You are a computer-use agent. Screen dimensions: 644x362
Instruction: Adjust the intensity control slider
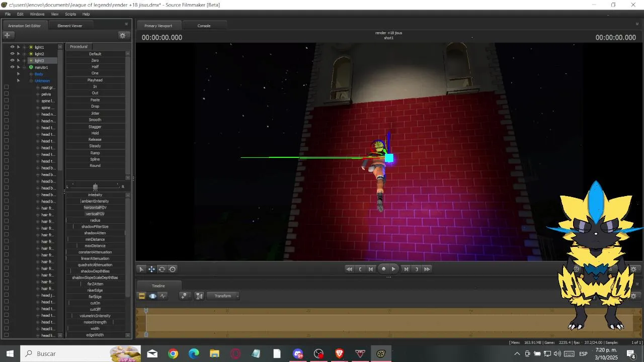pos(95,195)
